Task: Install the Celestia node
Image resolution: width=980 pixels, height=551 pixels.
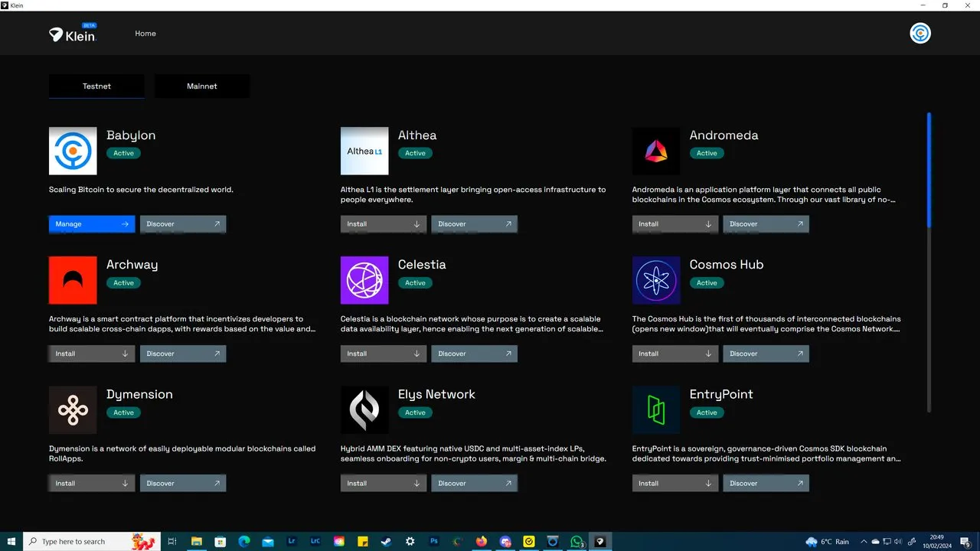Action: [384, 354]
